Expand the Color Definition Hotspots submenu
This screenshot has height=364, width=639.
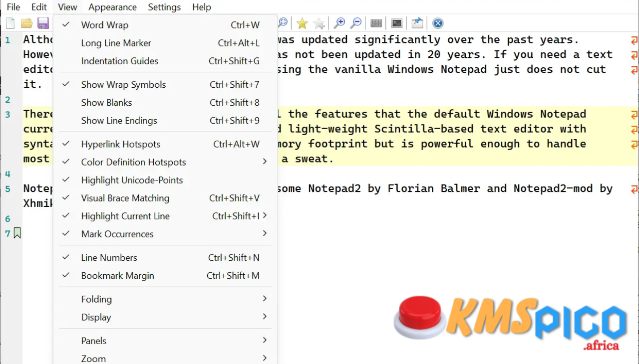click(165, 162)
